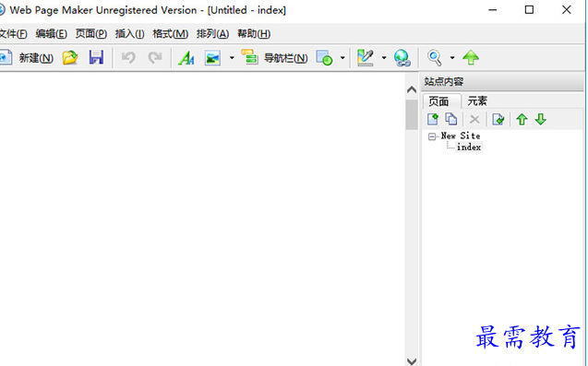The width and height of the screenshot is (588, 366).
Task: Open the File (文件) menu
Action: (13, 34)
